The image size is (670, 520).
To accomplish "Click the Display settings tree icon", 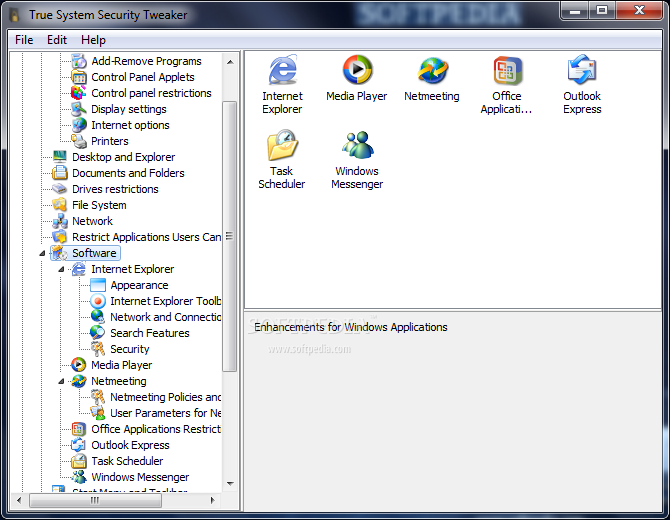I will click(79, 109).
